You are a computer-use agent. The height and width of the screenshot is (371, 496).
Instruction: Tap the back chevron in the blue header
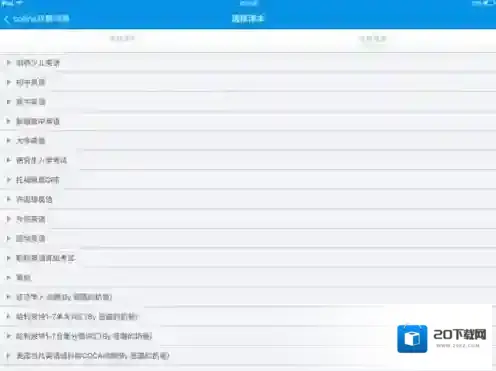pos(6,19)
